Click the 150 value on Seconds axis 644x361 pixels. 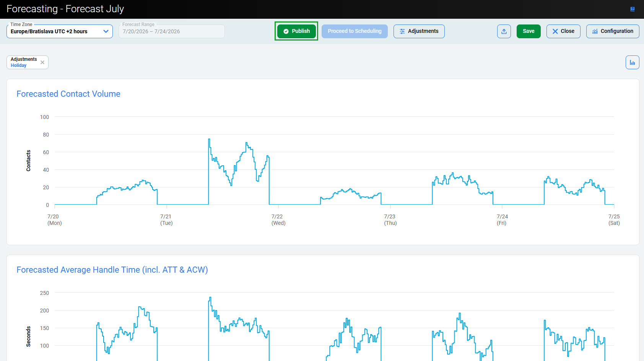(x=44, y=328)
